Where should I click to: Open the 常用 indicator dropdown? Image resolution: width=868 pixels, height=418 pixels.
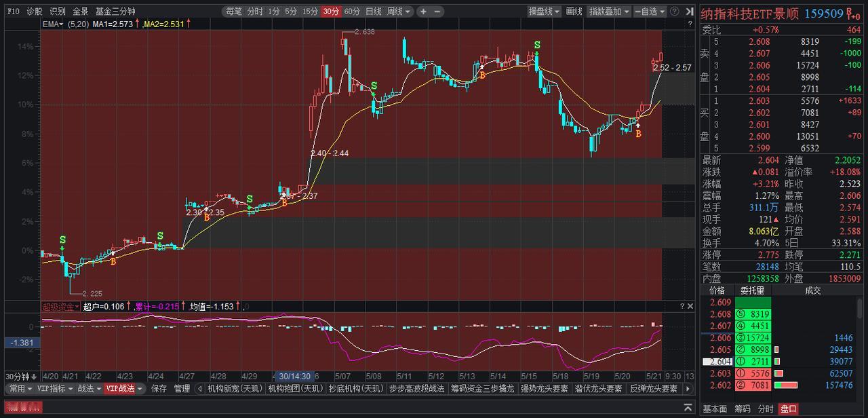(20, 389)
